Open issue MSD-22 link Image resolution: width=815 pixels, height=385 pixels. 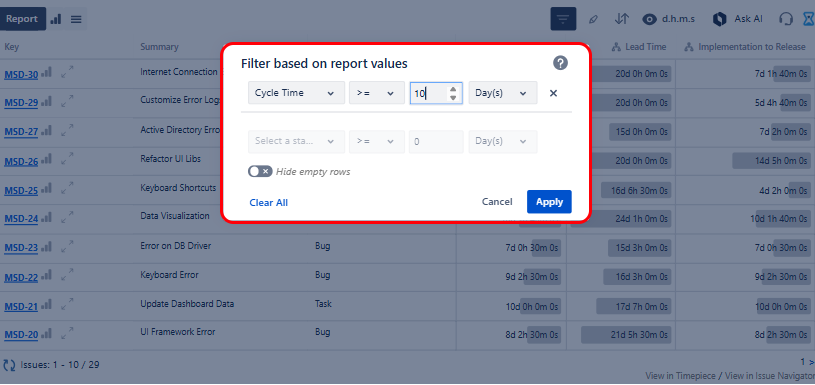pos(21,278)
